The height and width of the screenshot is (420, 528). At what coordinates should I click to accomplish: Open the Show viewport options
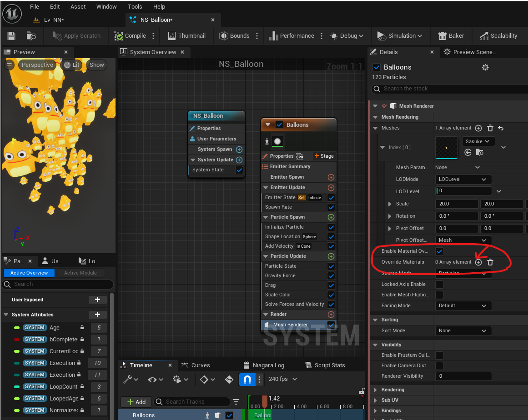point(97,65)
